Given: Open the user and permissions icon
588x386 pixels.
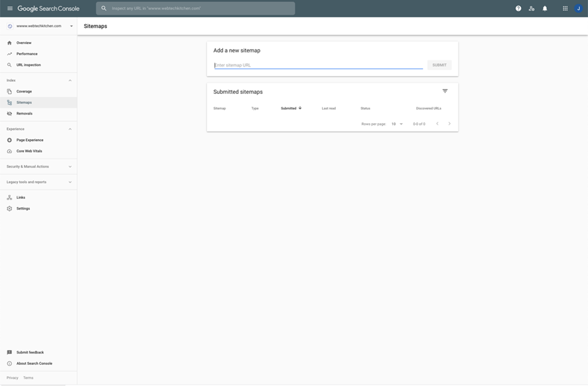Looking at the screenshot, I should (x=530, y=7).
